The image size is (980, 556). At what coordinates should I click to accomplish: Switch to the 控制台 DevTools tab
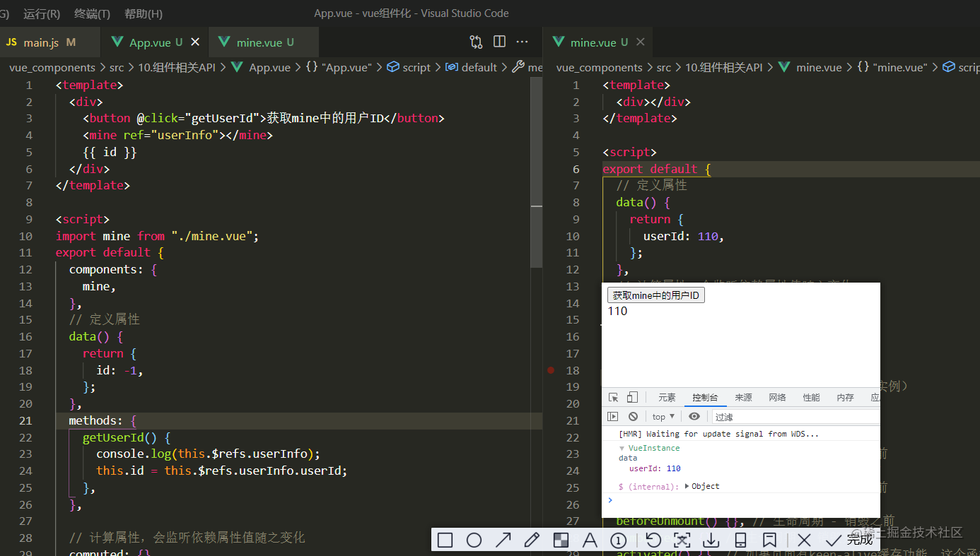pos(705,397)
